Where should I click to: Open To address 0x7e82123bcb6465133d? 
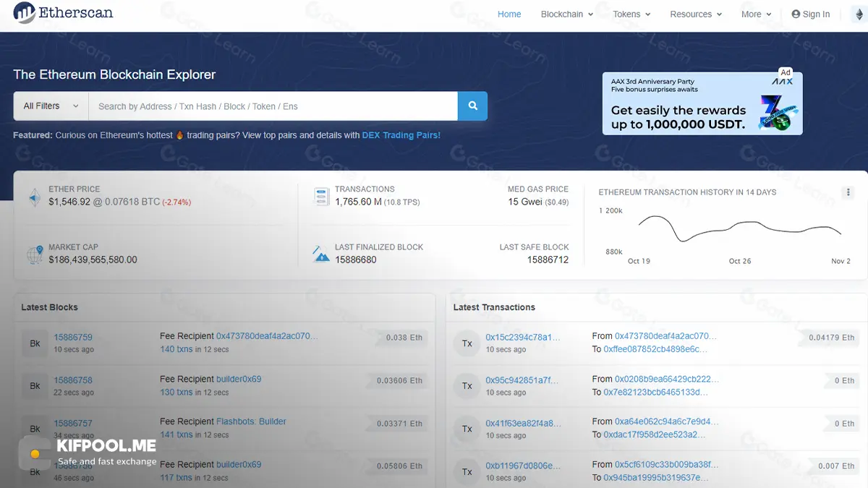655,392
